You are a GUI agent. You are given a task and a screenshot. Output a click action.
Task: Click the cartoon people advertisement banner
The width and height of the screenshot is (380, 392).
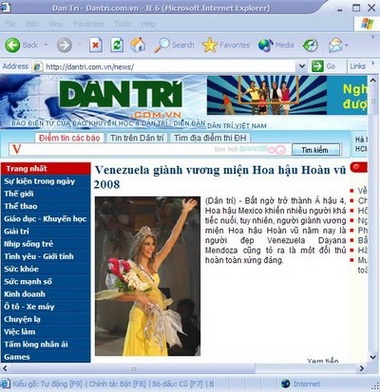click(267, 95)
